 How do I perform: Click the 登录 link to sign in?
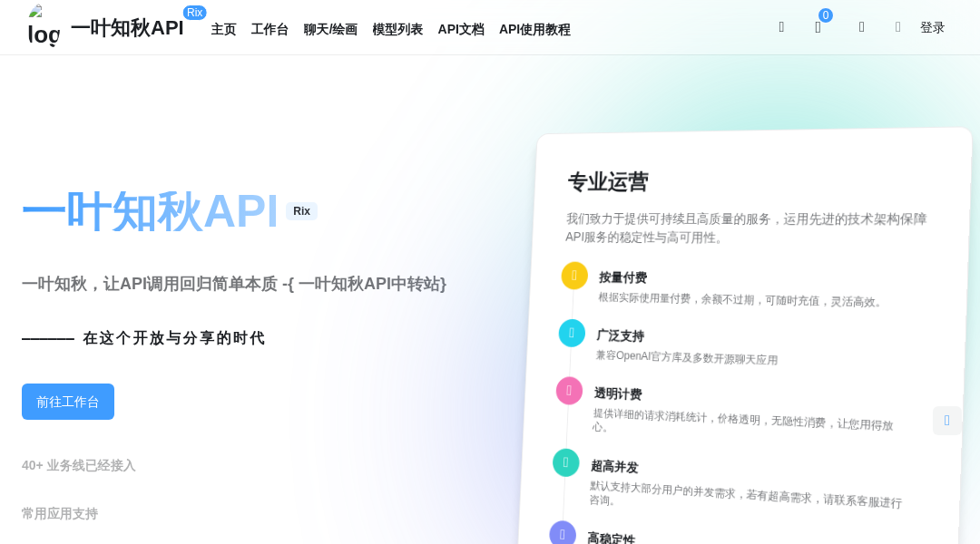click(932, 27)
